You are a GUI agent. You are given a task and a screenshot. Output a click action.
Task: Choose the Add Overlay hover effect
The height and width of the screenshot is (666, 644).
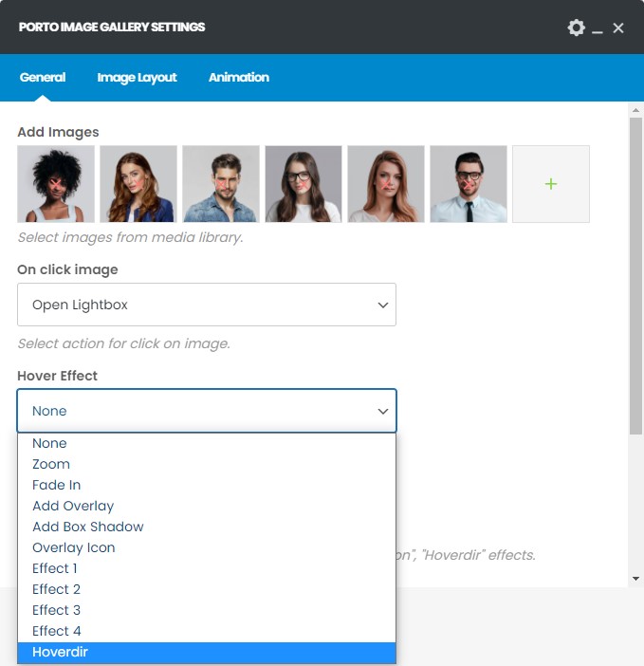(x=207, y=506)
